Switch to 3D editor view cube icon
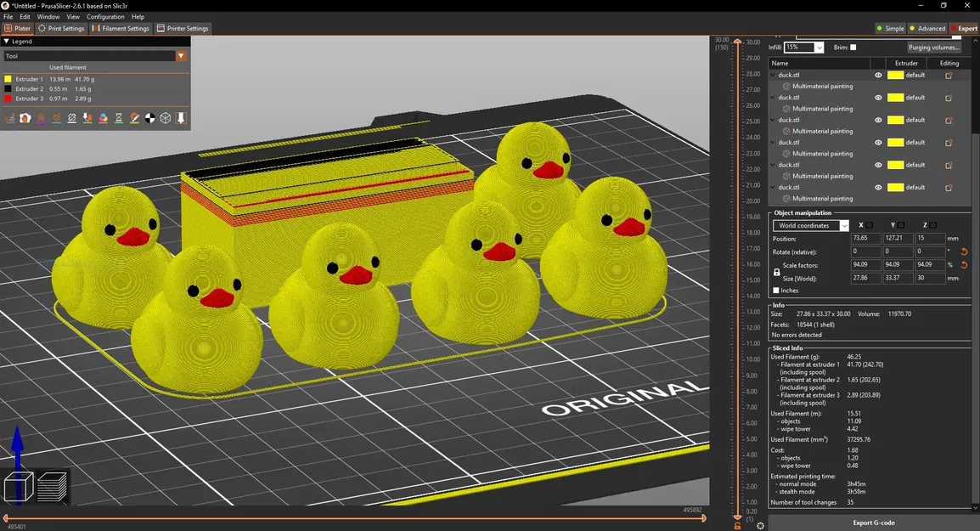 (x=18, y=487)
